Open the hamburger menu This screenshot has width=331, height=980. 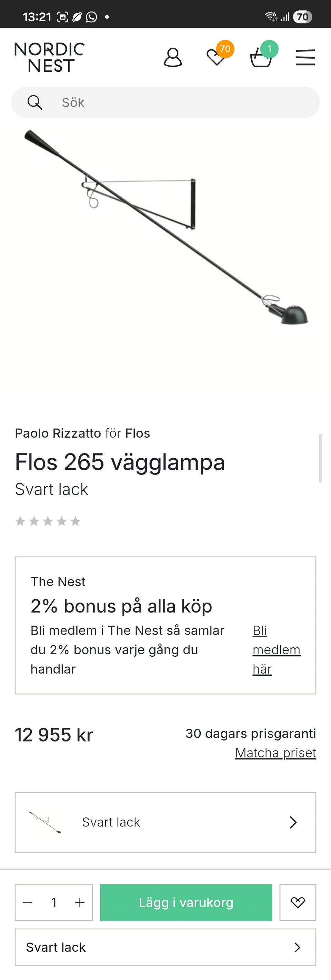[305, 57]
